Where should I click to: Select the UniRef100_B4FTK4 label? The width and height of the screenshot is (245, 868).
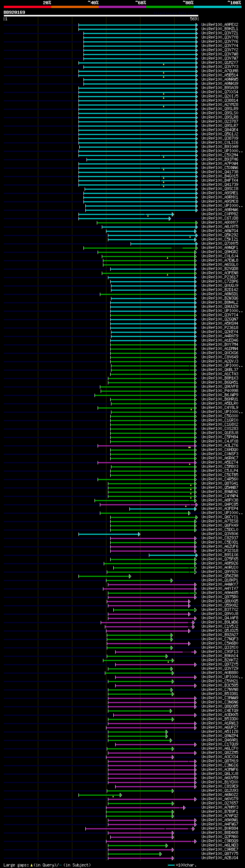pos(220,180)
